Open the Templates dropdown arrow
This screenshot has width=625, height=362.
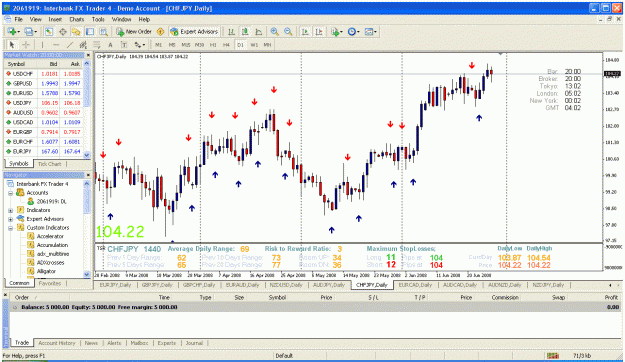(375, 32)
